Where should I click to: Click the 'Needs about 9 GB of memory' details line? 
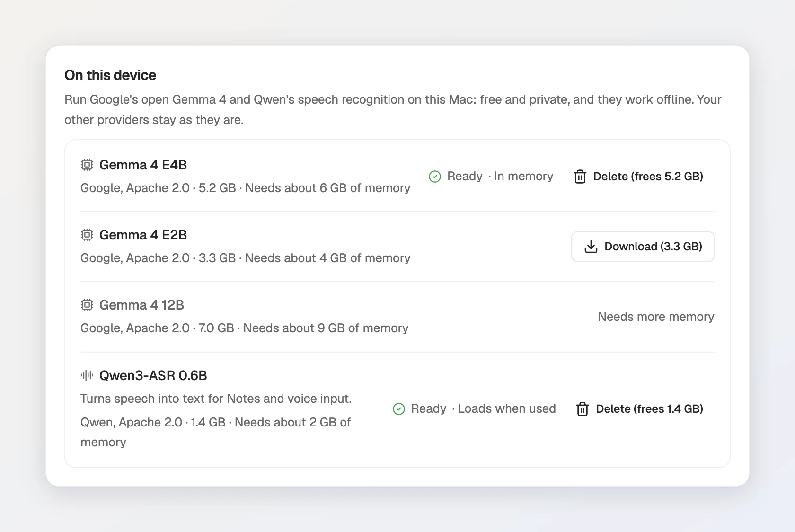point(244,328)
